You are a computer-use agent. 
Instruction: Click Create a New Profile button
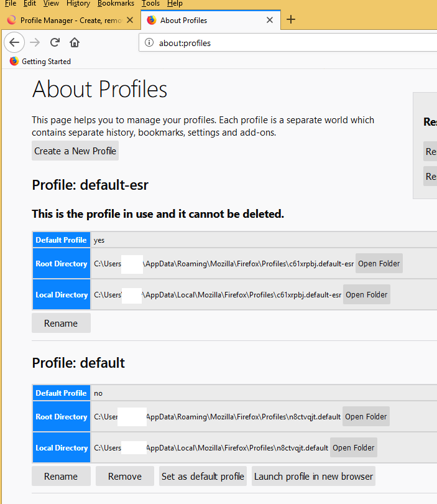(75, 151)
